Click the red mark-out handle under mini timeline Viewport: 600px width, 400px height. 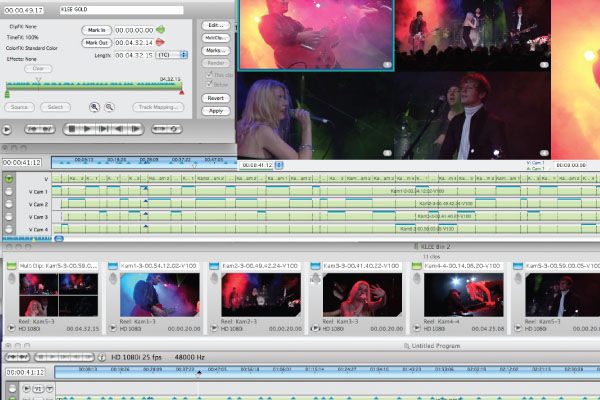[181, 92]
